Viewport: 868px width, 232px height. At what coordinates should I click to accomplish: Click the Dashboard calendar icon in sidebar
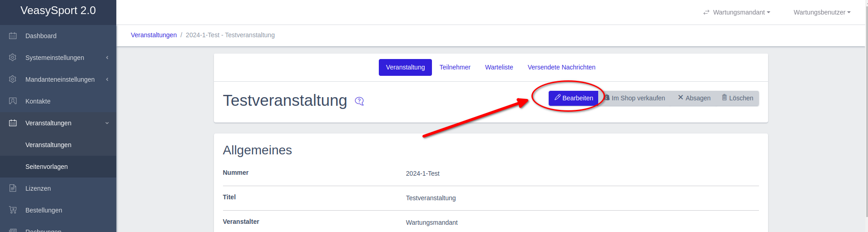13,36
